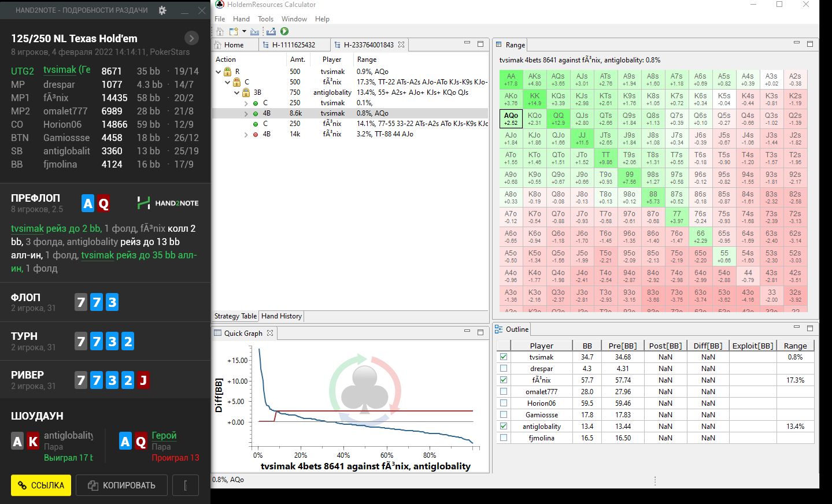Click the new hand toolbar icon
This screenshot has width=832, height=504.
(x=234, y=31)
